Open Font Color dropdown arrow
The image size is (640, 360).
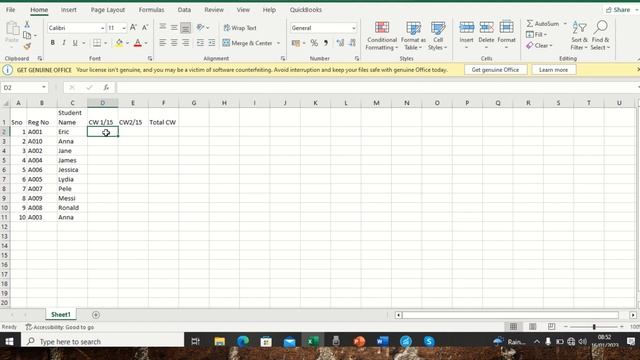tap(146, 43)
